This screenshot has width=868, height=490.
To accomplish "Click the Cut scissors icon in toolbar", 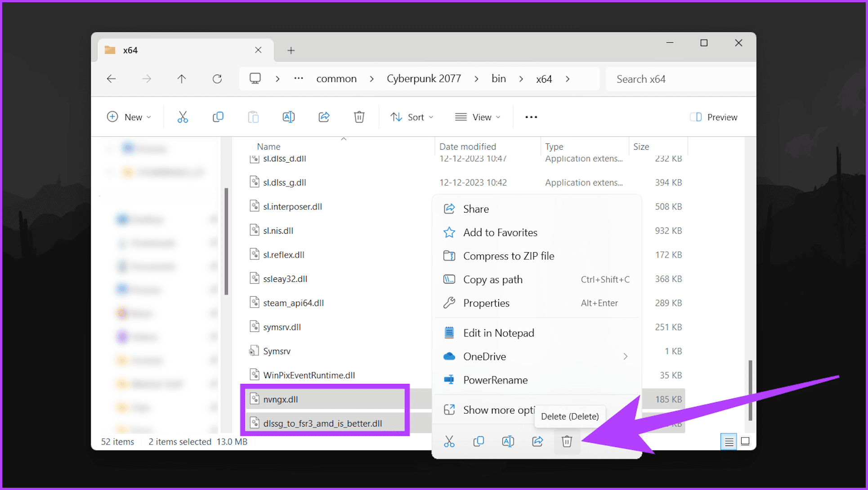I will 183,117.
